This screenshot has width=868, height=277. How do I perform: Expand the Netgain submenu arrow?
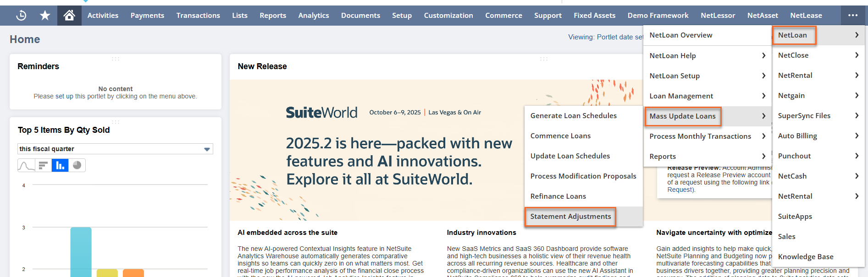(857, 95)
